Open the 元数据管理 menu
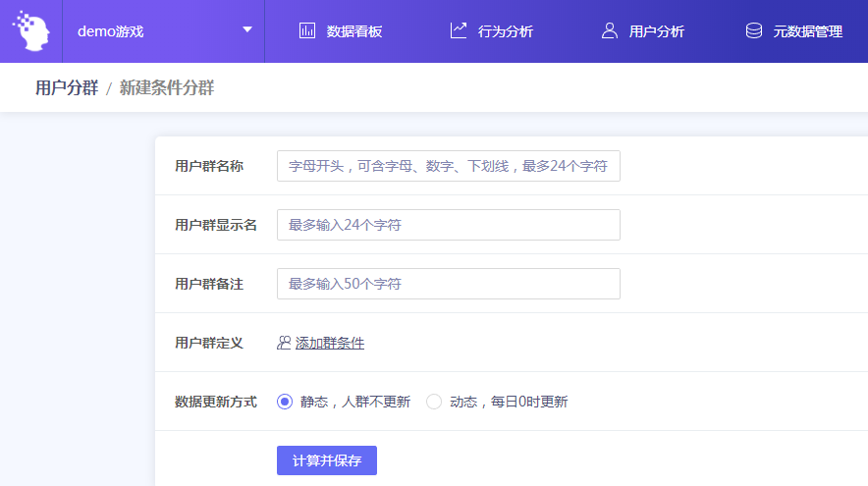Image resolution: width=868 pixels, height=486 pixels. pyautogui.click(x=807, y=31)
